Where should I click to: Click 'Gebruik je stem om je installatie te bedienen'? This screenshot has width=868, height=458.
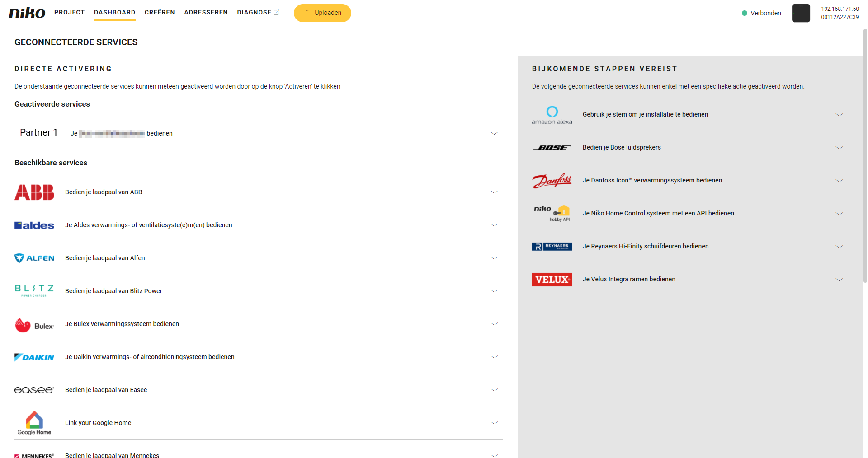coord(645,114)
